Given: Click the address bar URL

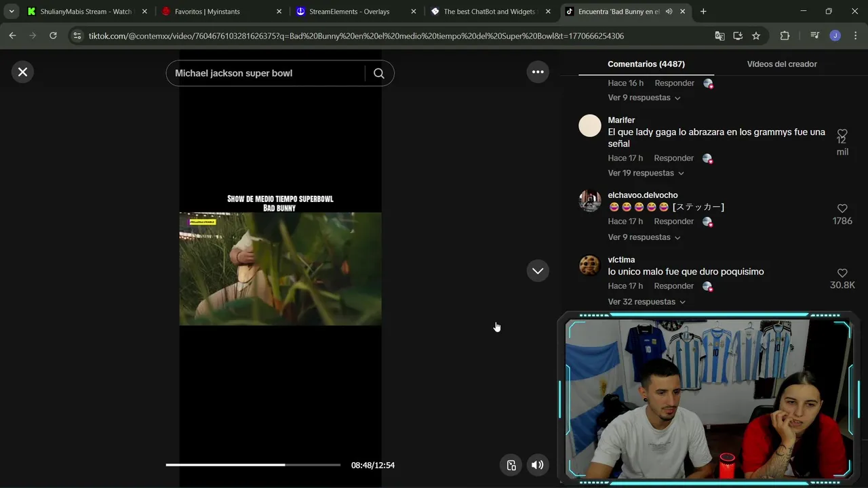Looking at the screenshot, I should (356, 36).
